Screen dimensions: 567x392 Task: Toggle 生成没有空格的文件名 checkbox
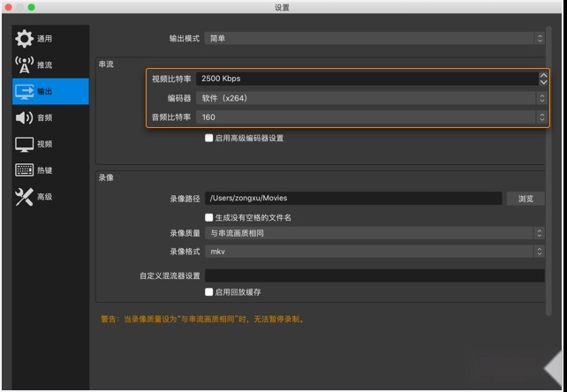[x=208, y=216]
